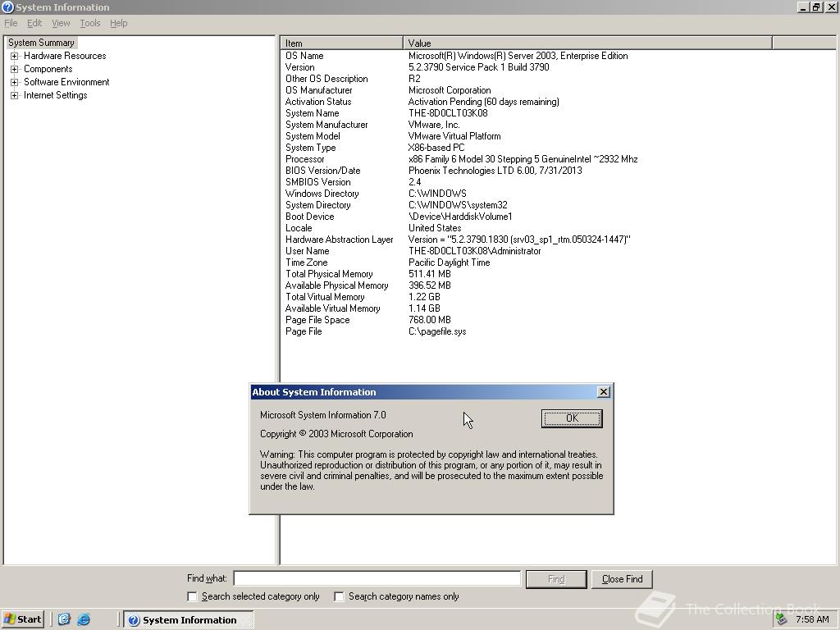Click the Find what input field
The image size is (840, 630).
click(377, 578)
